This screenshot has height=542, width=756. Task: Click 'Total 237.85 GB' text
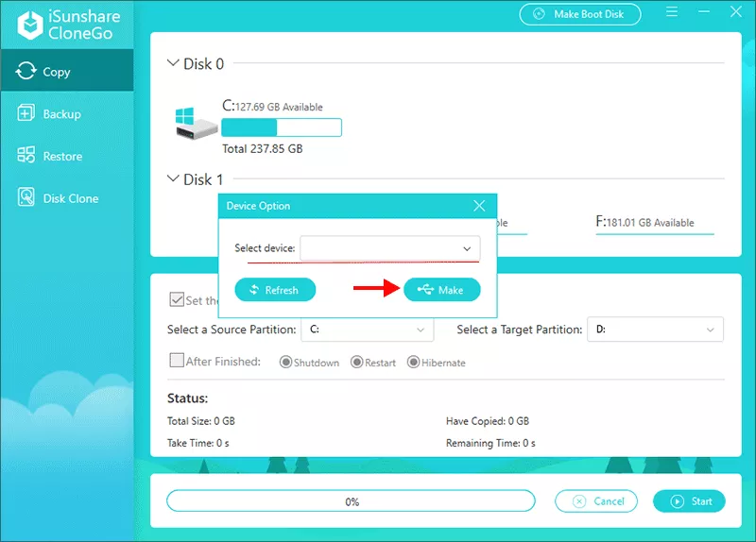pos(263,149)
